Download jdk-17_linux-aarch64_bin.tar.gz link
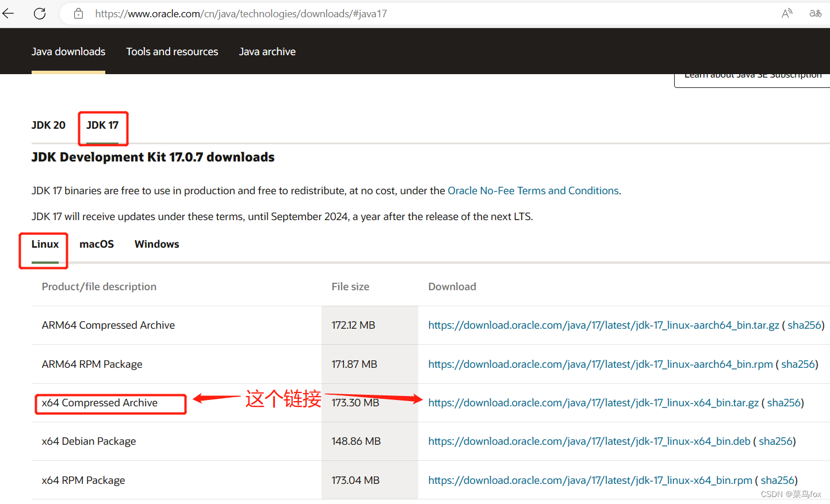This screenshot has width=830, height=504. 604,325
